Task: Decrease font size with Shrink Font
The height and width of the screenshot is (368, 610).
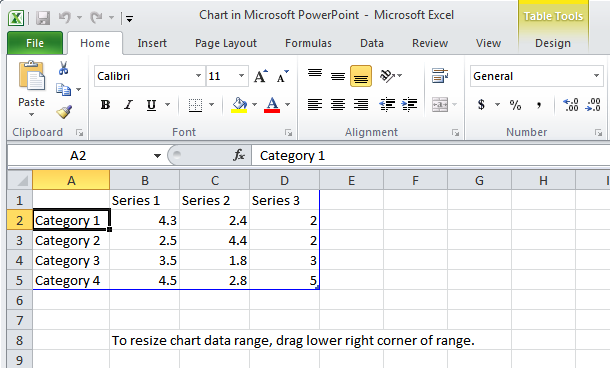Action: tap(282, 76)
